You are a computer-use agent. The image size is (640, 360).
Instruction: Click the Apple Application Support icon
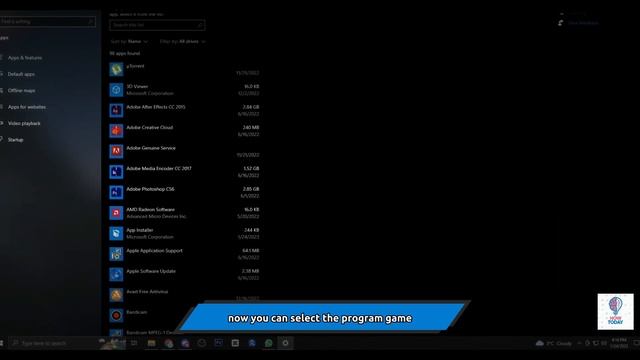(x=116, y=254)
